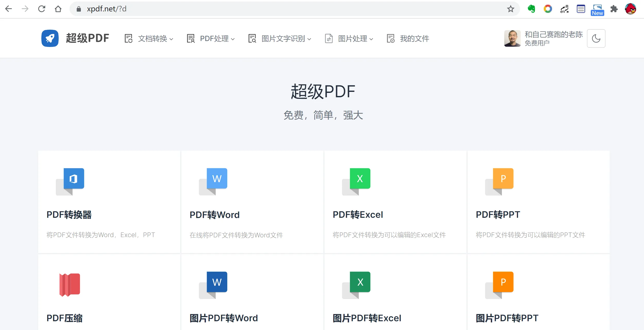Click the browser back arrow
The width and height of the screenshot is (644, 330).
coord(9,9)
